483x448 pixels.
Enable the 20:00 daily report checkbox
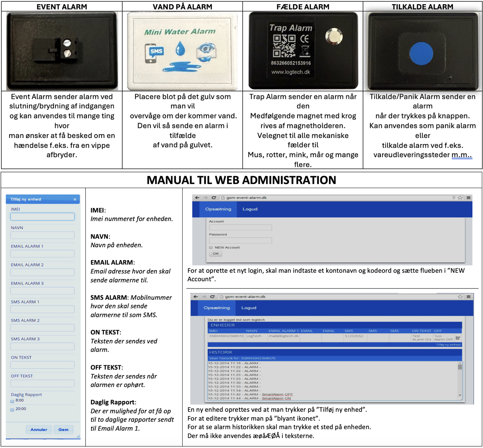[x=12, y=410]
